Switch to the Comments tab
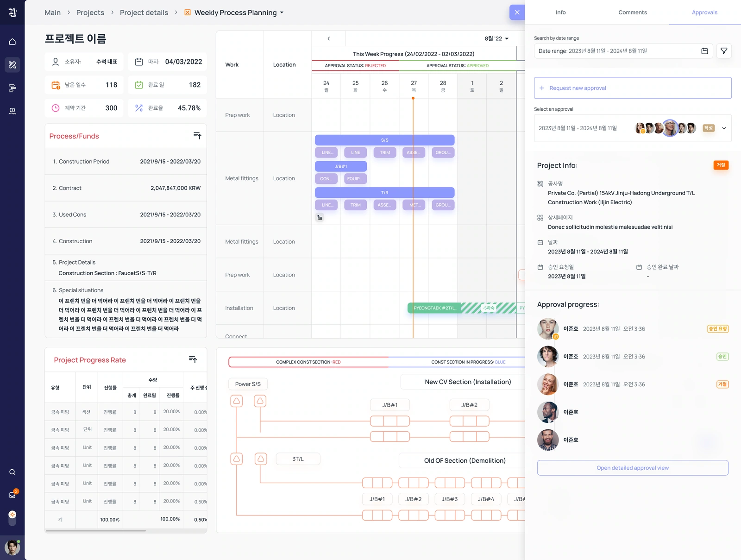This screenshot has height=560, width=741. pos(633,13)
